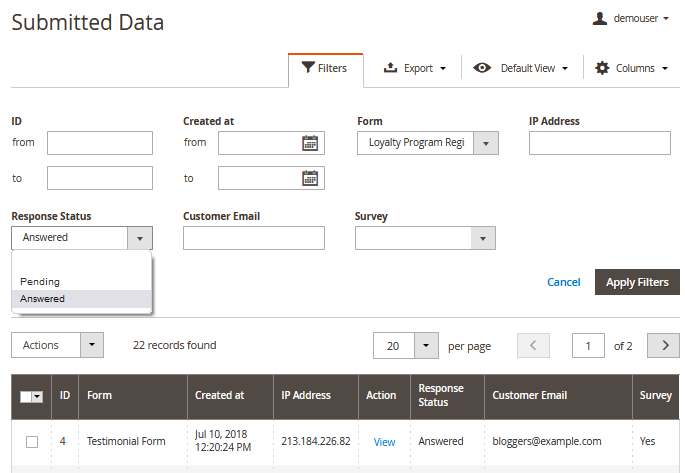Open calendar picker for Created at from

[310, 143]
